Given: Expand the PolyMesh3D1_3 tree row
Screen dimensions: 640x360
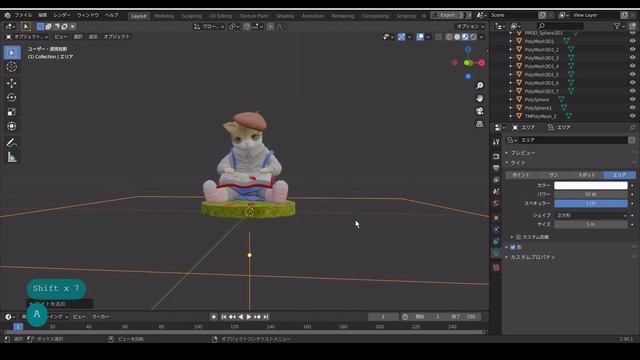Looking at the screenshot, I should pyautogui.click(x=511, y=58).
